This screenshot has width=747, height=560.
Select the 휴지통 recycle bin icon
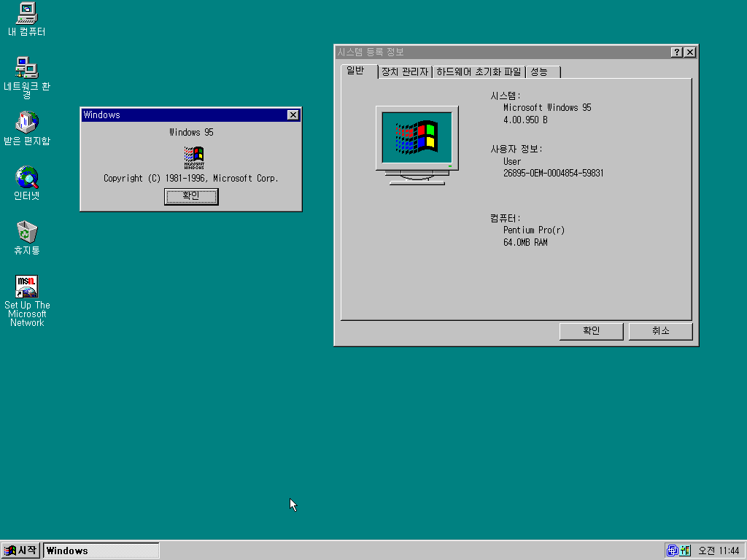coord(27,238)
